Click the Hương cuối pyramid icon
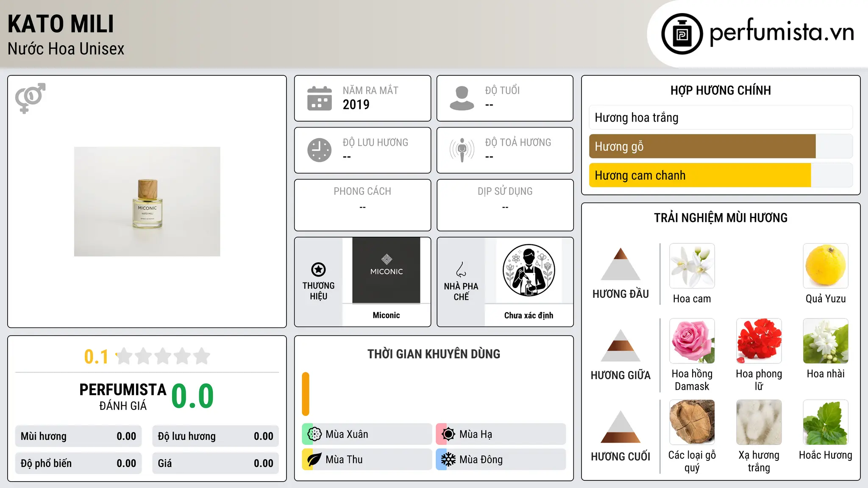 pos(620,427)
